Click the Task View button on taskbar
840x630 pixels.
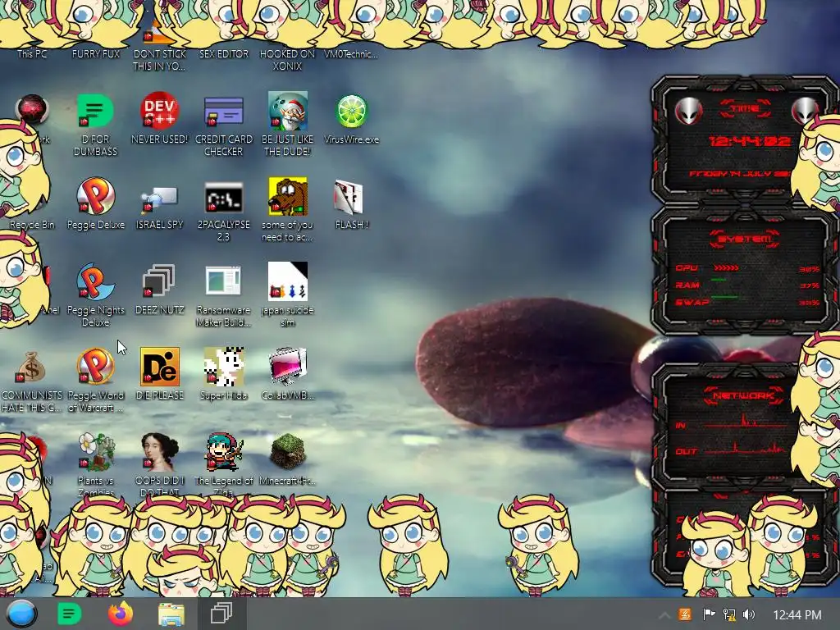[x=221, y=614]
